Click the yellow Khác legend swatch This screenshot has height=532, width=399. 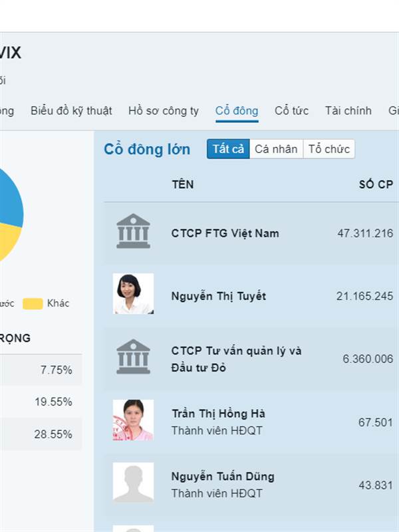tap(33, 304)
